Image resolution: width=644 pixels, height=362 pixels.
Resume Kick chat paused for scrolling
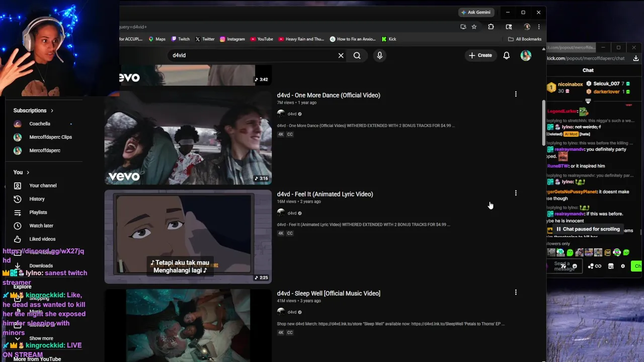587,229
